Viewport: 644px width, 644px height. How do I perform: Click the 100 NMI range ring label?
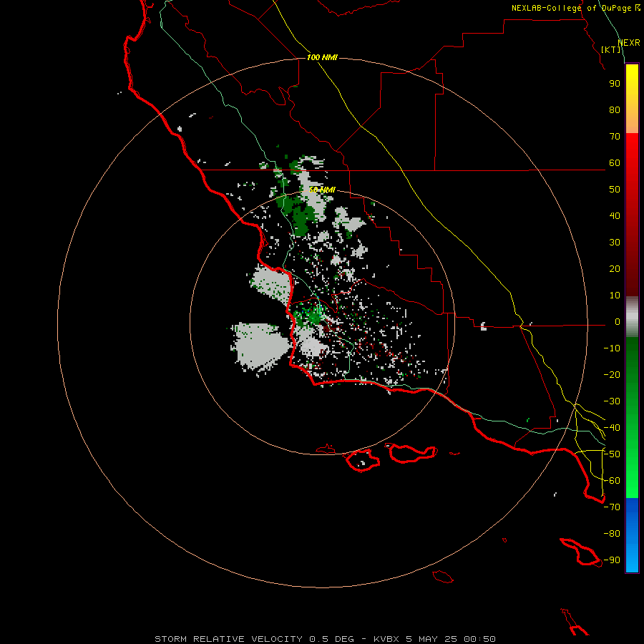(x=322, y=57)
